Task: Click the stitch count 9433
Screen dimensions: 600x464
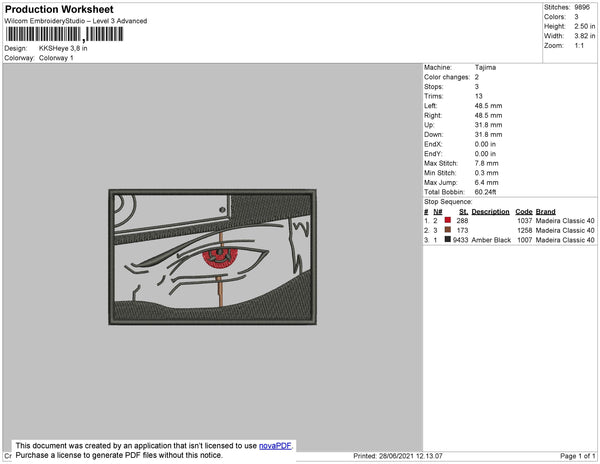Action: [x=460, y=240]
